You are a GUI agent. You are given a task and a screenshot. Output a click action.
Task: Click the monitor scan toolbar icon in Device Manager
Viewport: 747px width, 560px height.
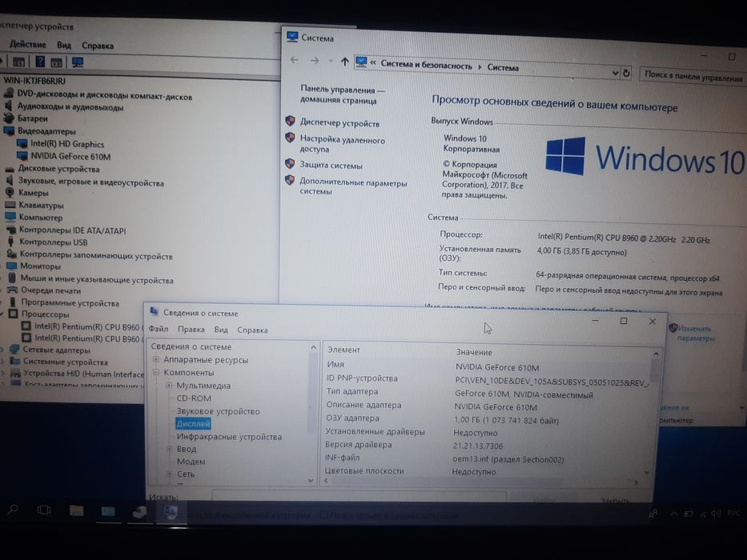click(x=77, y=62)
